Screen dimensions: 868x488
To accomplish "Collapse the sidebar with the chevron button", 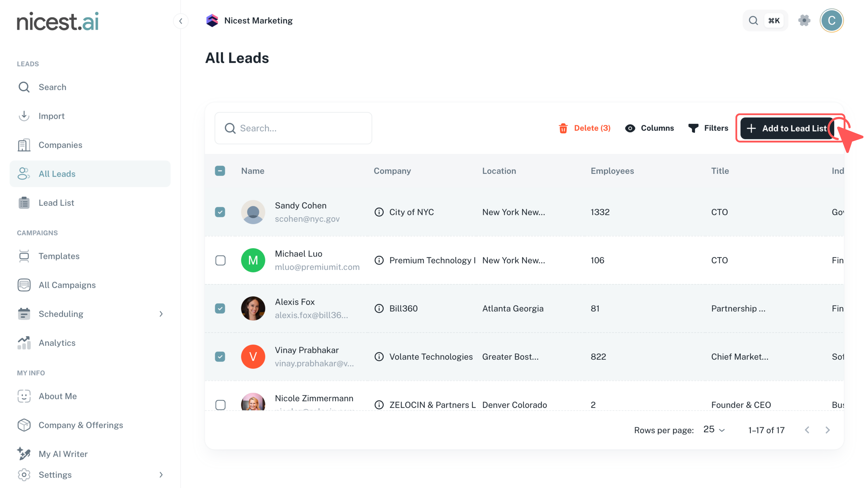I will click(x=181, y=21).
